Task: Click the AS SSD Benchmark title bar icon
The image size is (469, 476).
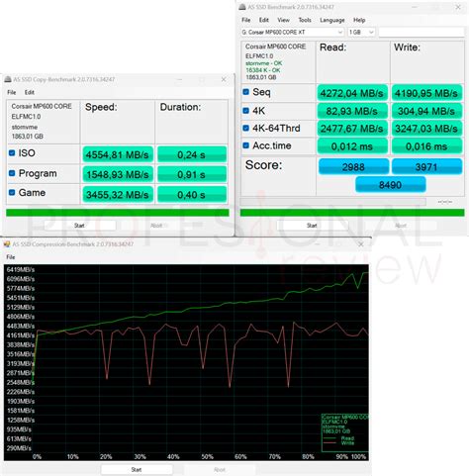Action: pyautogui.click(x=242, y=7)
